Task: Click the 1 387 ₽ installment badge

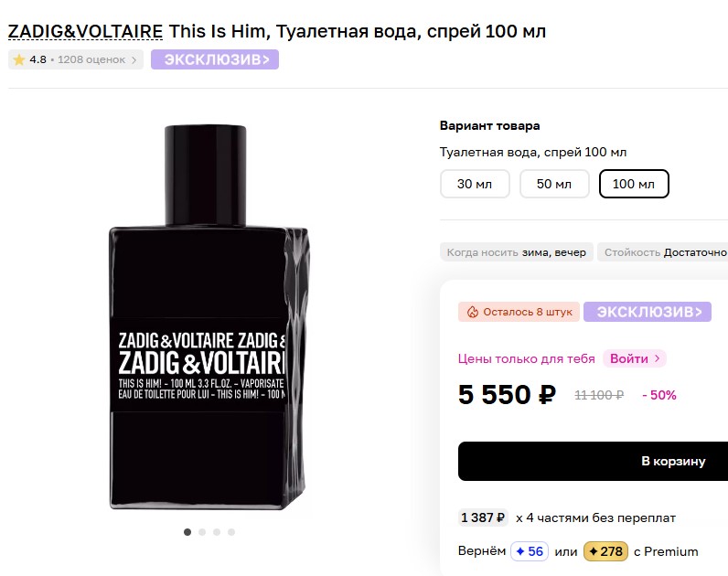Action: click(483, 517)
